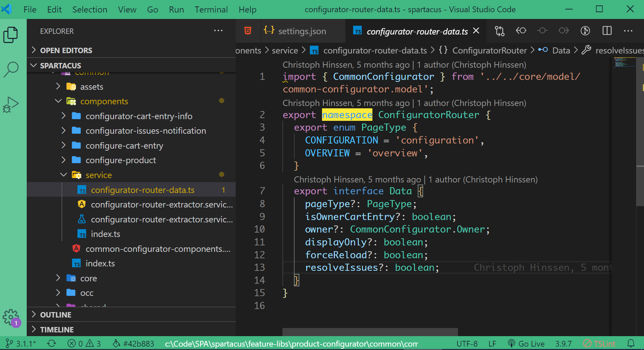
Task: Expand the Outline section
Action: (131, 314)
